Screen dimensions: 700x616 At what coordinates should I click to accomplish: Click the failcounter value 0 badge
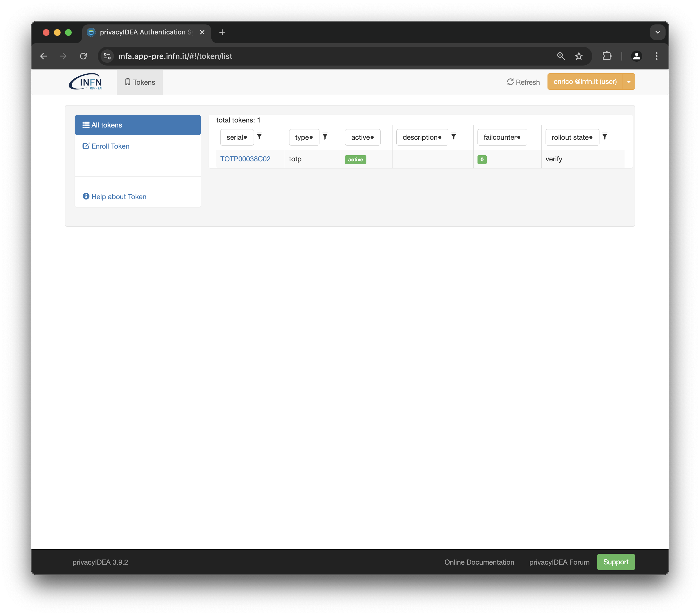[482, 159]
